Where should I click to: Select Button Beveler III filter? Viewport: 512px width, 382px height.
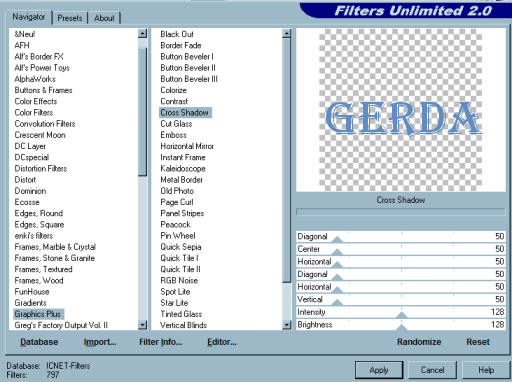pos(189,79)
